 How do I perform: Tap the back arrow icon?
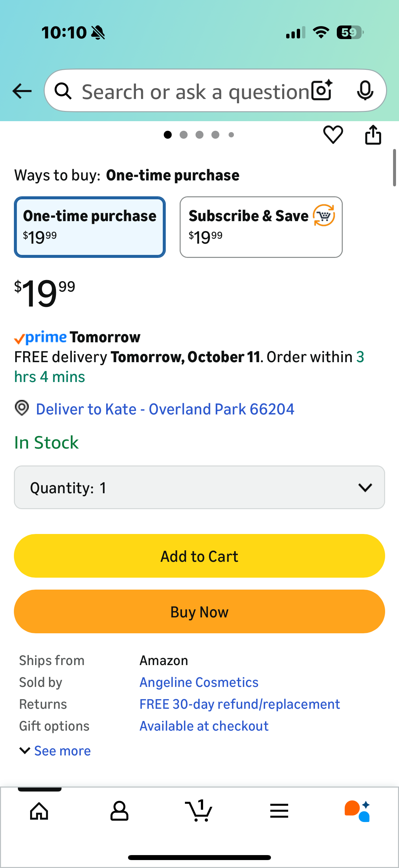22,91
